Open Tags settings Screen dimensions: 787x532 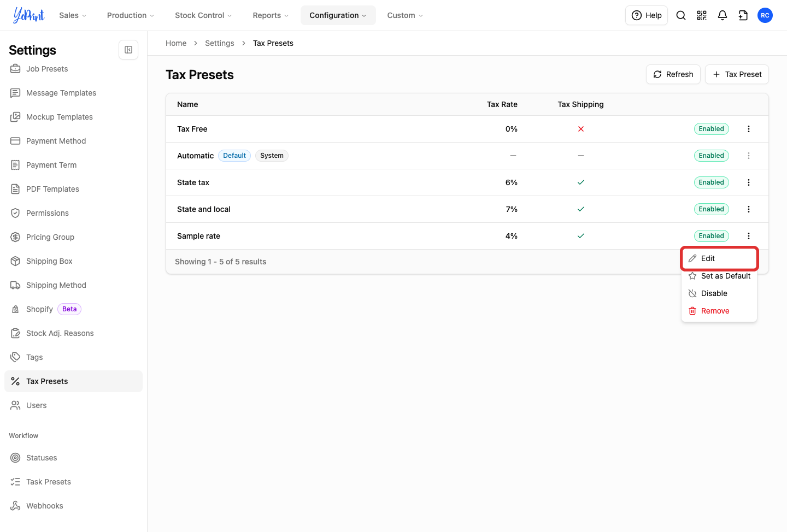pyautogui.click(x=73, y=357)
